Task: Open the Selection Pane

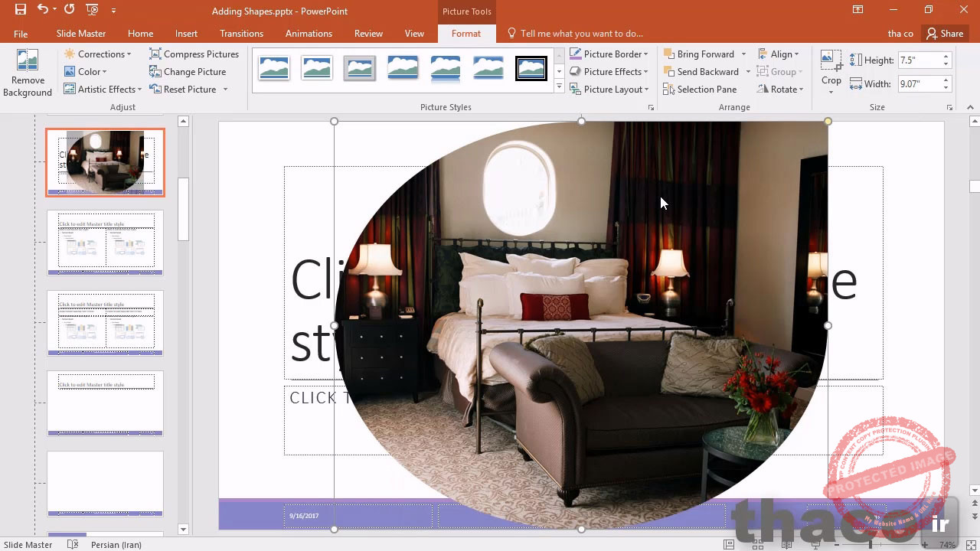Action: (700, 90)
